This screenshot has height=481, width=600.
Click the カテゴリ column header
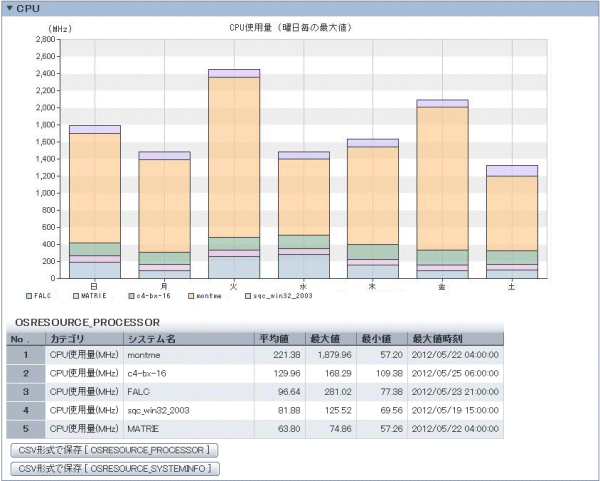(x=70, y=338)
